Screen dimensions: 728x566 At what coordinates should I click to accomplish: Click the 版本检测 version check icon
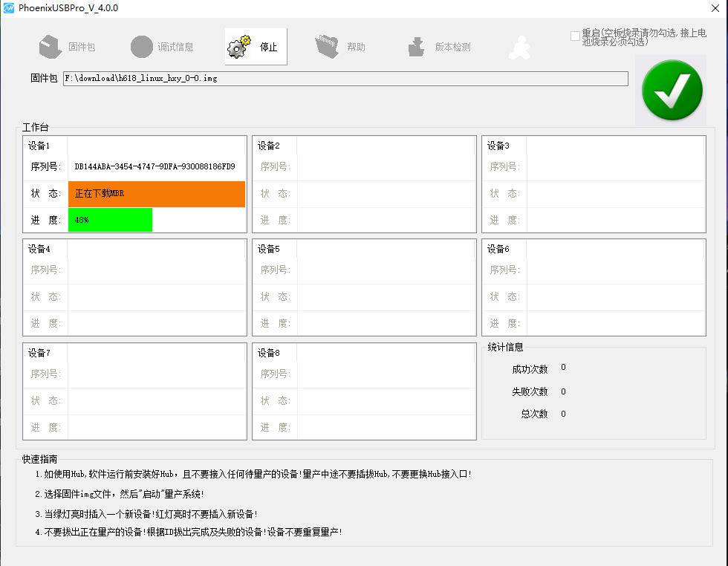click(x=416, y=47)
